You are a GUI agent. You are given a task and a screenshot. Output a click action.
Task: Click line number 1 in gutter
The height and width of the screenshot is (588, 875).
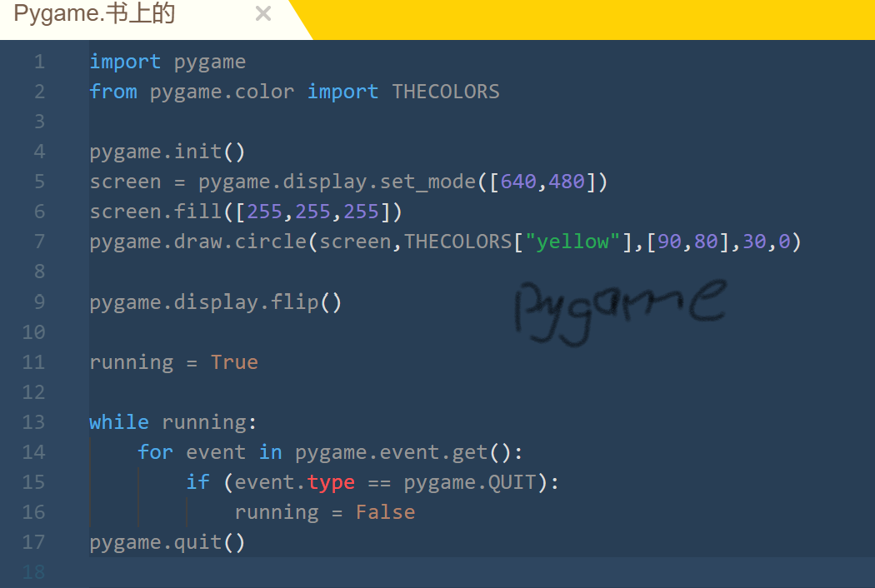click(39, 62)
